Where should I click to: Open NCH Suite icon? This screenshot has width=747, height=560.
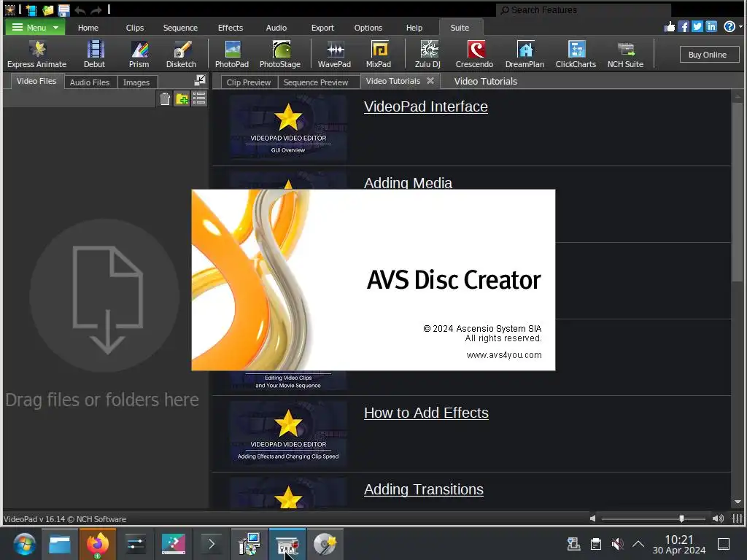click(625, 54)
